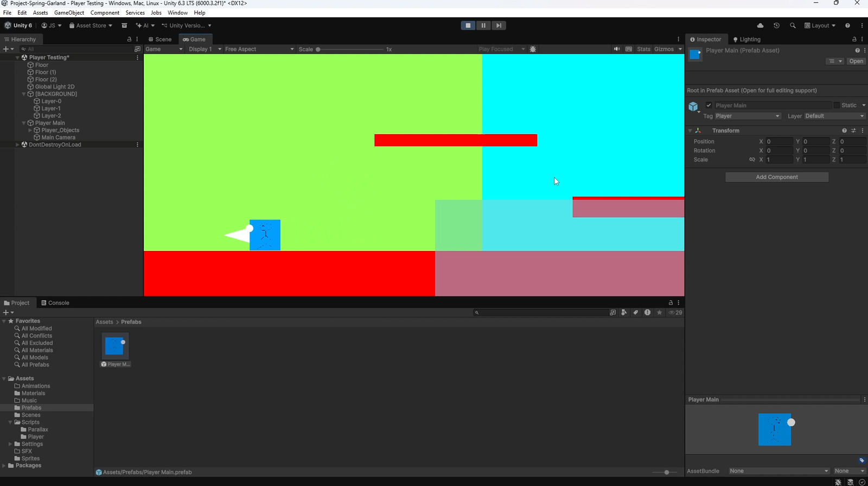
Task: Open the Unity Cloud icon
Action: 760,26
